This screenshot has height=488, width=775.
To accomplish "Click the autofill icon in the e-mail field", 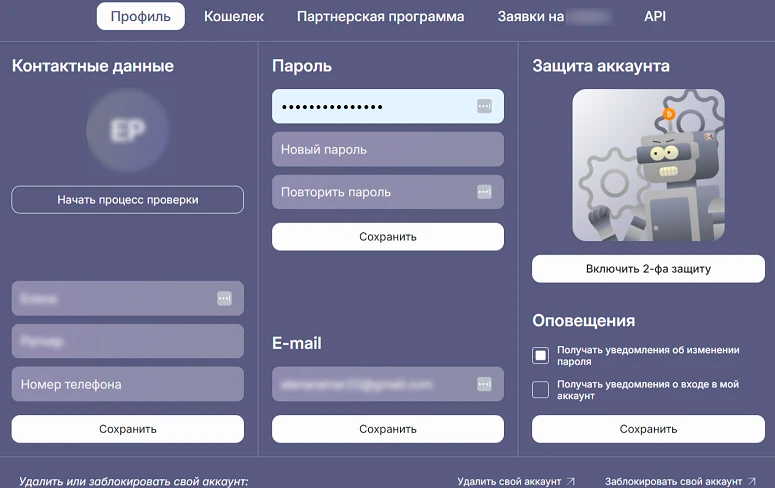I will coord(484,384).
